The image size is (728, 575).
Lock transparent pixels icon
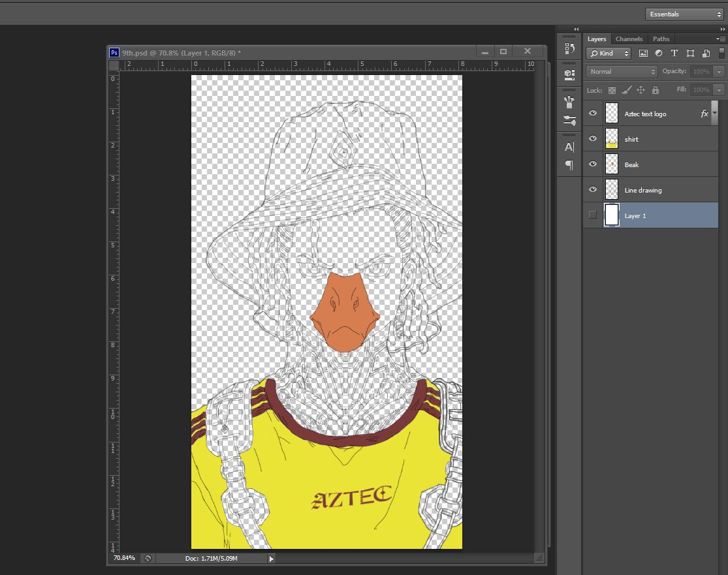pos(612,91)
